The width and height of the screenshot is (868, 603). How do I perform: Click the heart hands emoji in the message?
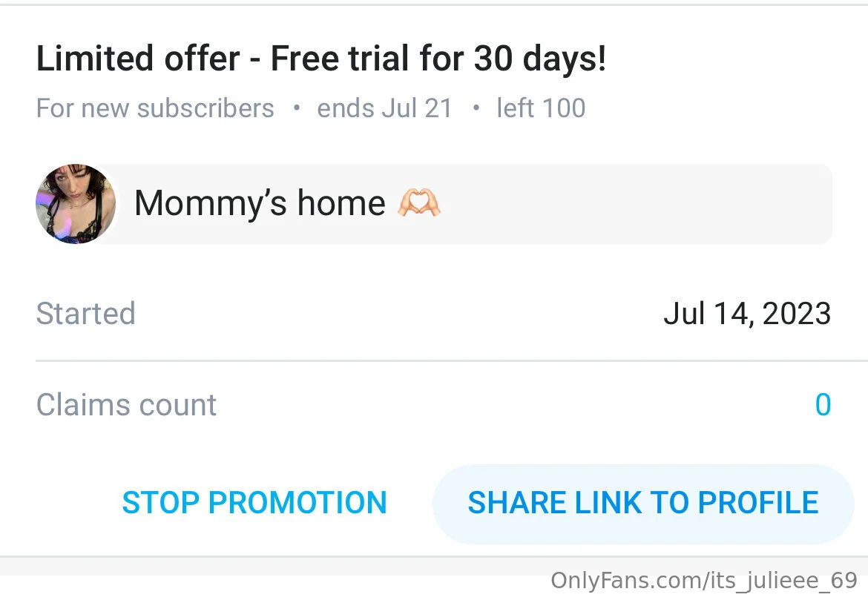pyautogui.click(x=421, y=202)
